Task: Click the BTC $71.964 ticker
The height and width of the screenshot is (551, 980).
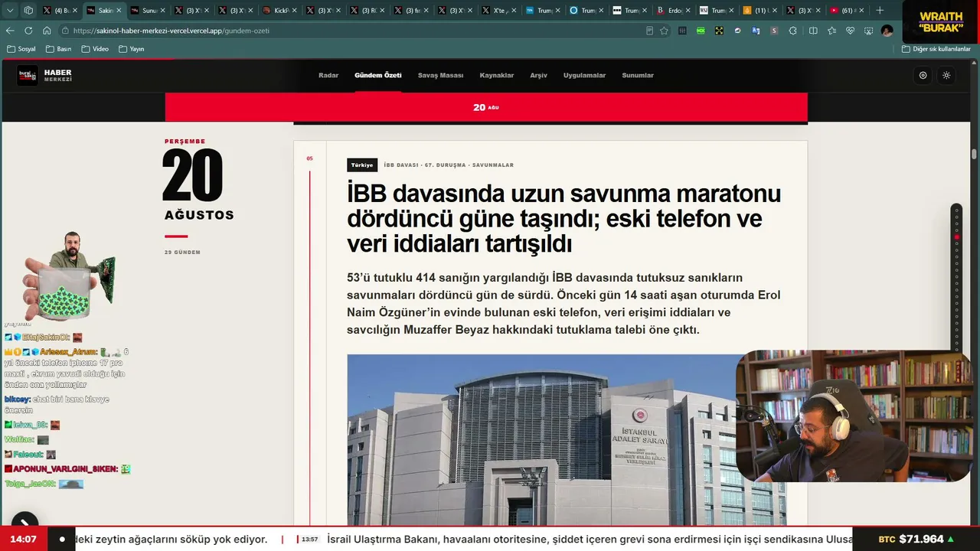Action: click(916, 539)
